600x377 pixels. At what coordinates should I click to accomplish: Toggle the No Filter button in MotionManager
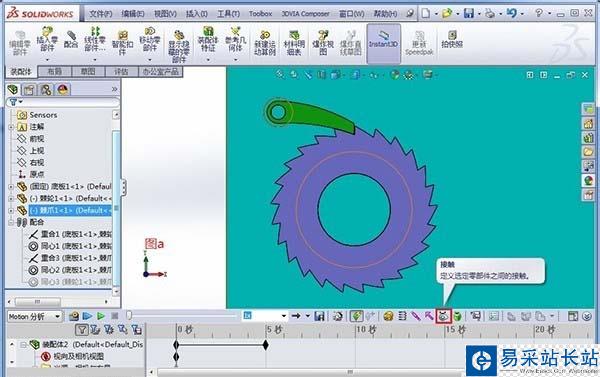click(82, 330)
